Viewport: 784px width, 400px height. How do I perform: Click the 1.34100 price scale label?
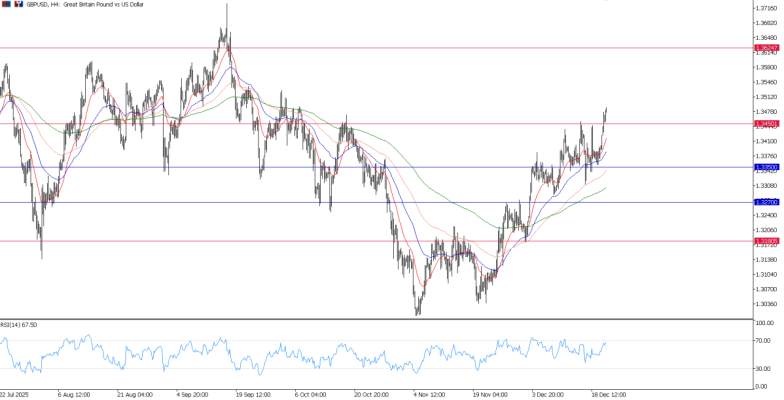tap(768, 142)
